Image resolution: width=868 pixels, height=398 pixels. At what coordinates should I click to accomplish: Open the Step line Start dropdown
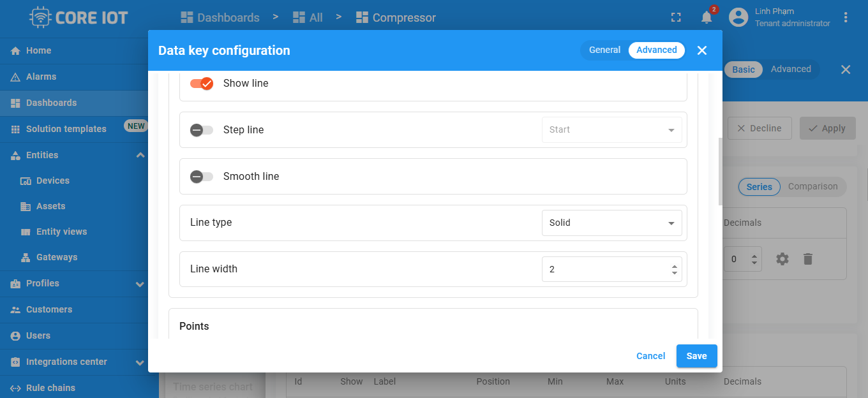tap(612, 130)
